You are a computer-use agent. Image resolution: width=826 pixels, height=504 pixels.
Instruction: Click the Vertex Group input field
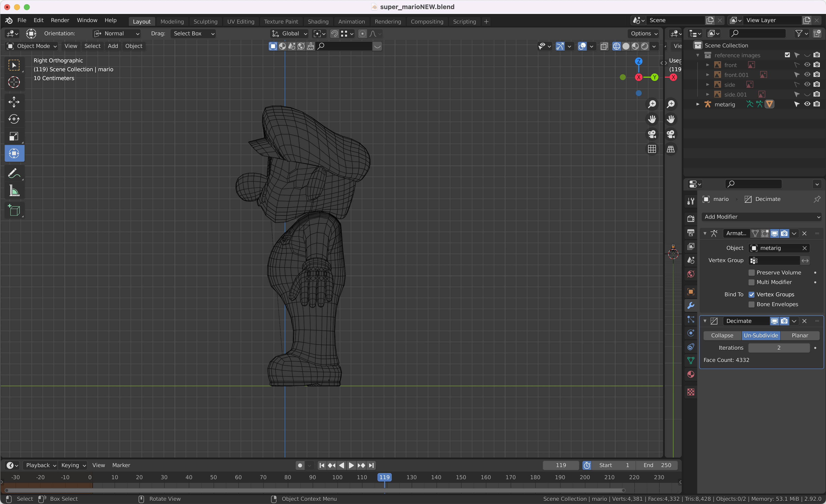(774, 261)
